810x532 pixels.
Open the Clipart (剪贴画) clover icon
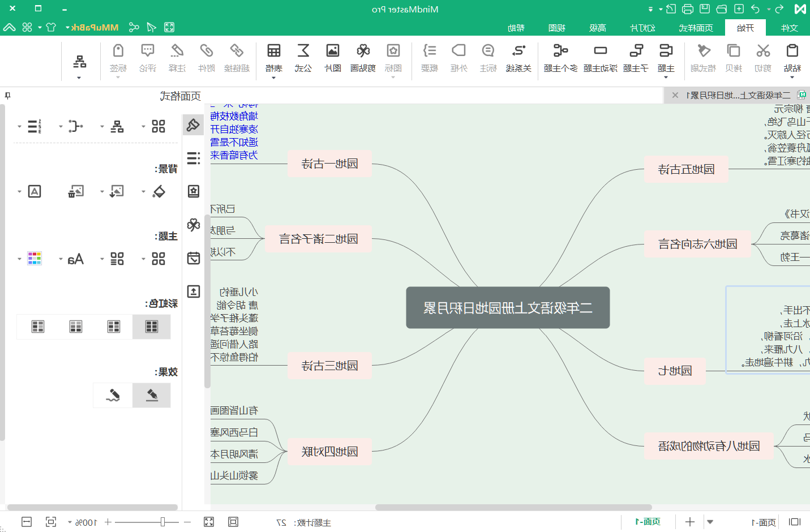(x=363, y=51)
